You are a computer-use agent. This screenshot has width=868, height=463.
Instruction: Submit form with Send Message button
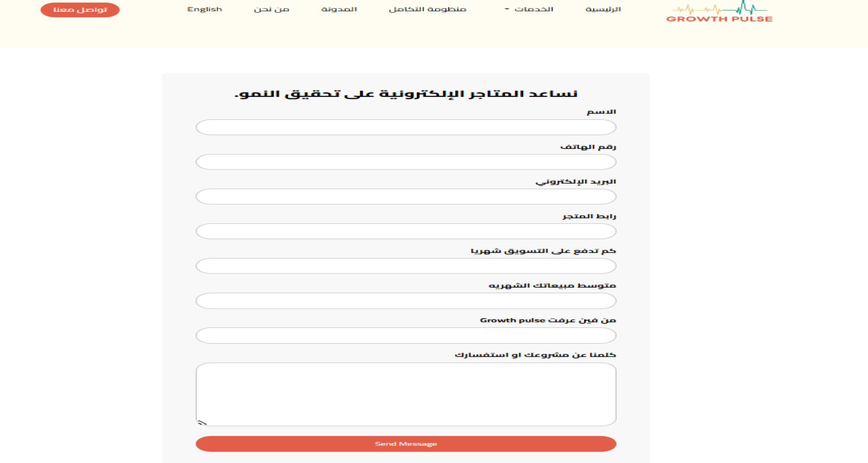coord(406,444)
